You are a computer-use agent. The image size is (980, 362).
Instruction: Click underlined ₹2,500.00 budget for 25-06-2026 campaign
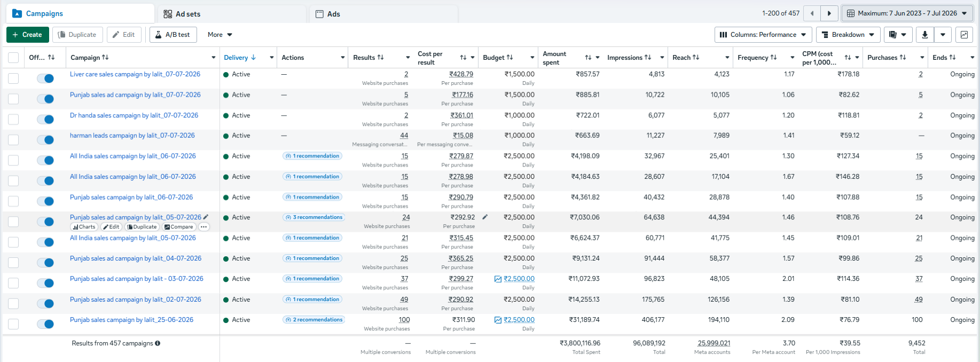pos(519,320)
